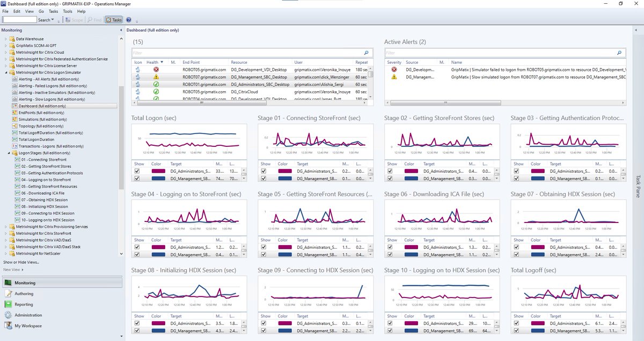Screen dimensions: 644x341
Task: Open the Tasks menu in menu bar
Action: (x=54, y=11)
